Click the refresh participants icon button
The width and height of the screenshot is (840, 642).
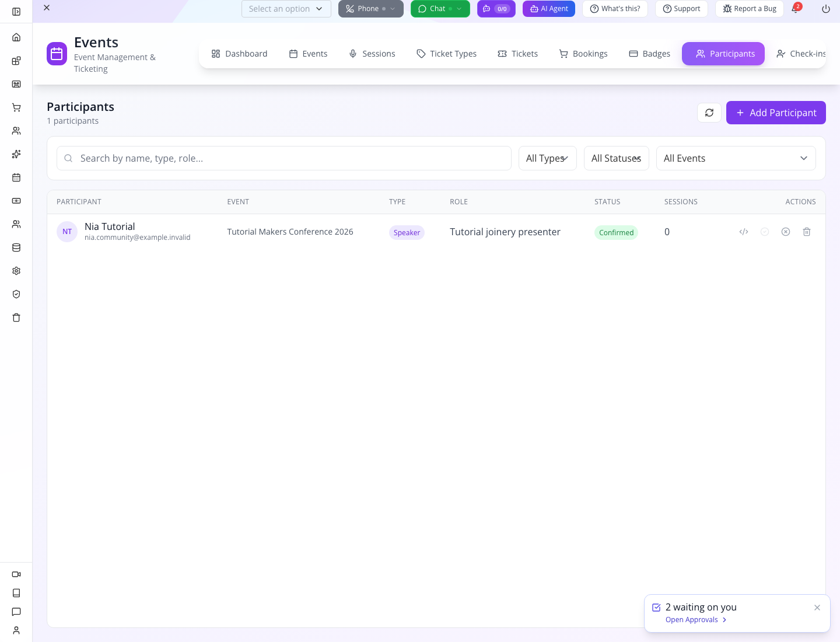tap(709, 113)
